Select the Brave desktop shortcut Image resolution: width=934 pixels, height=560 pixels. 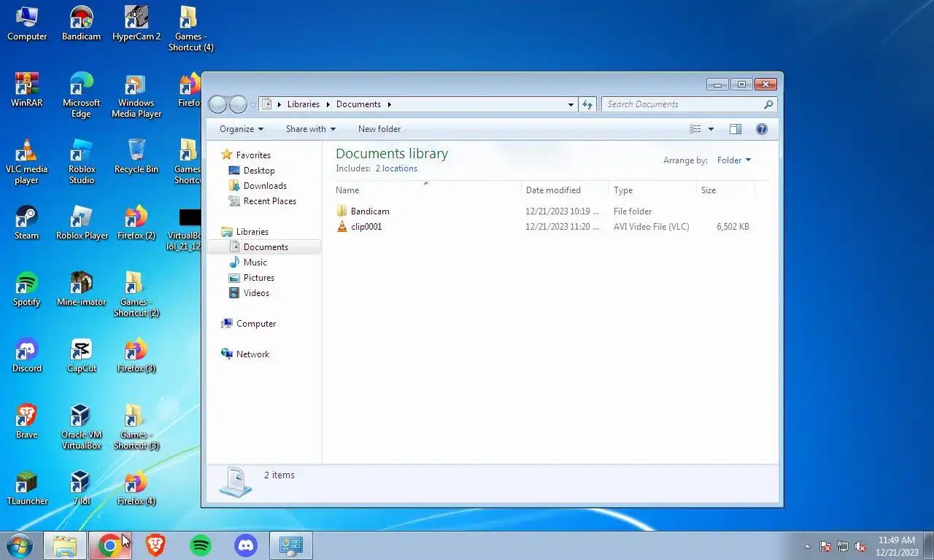pos(27,421)
